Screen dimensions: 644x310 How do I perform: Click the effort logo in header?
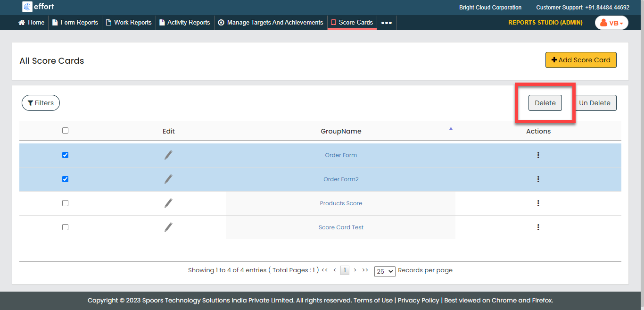pos(39,7)
